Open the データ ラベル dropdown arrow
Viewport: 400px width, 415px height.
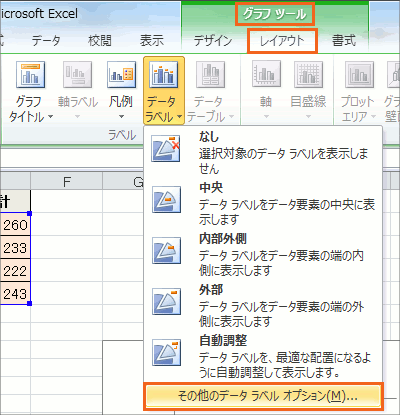[179, 117]
